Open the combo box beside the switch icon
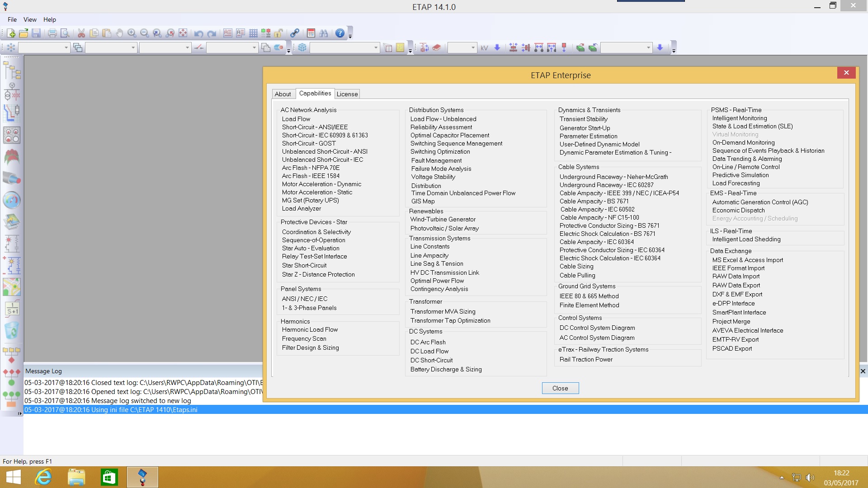Viewport: 868px width, 488px height. point(232,47)
